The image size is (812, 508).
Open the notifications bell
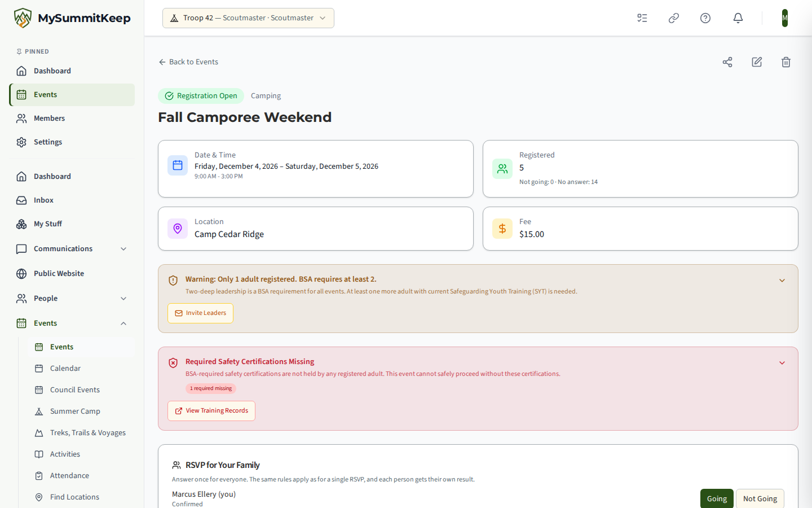click(738, 18)
